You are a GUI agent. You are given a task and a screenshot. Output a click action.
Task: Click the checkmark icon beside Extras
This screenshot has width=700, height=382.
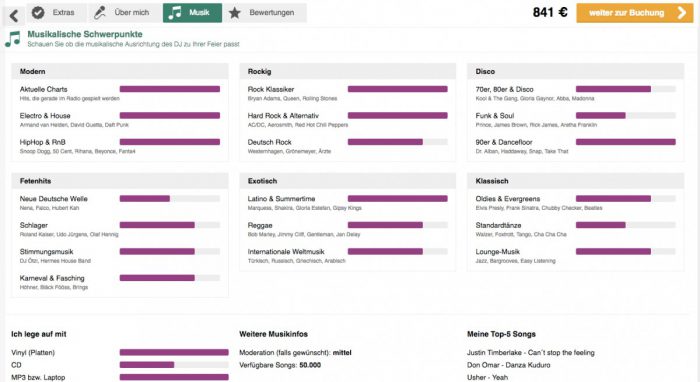[x=38, y=12]
